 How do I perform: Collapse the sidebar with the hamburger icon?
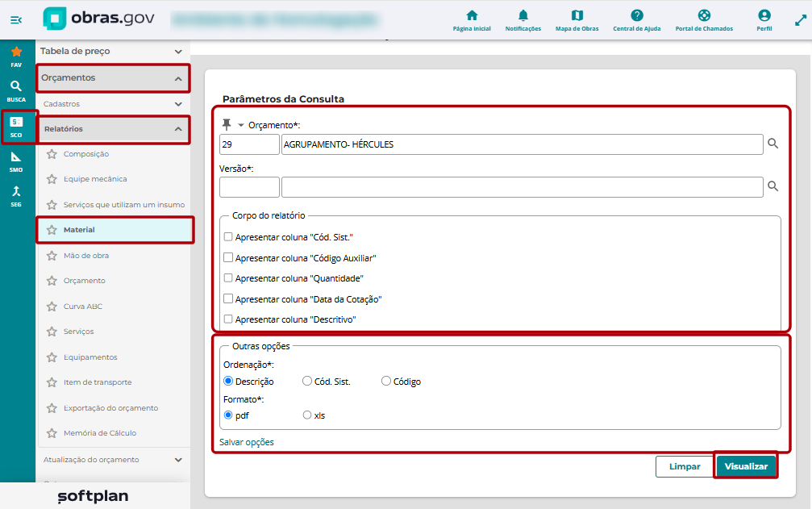point(16,20)
